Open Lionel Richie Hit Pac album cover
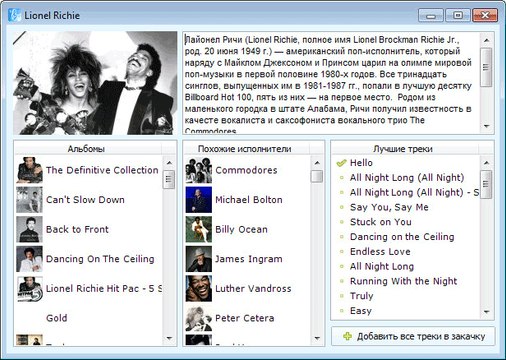The image size is (506, 360). coord(29,289)
